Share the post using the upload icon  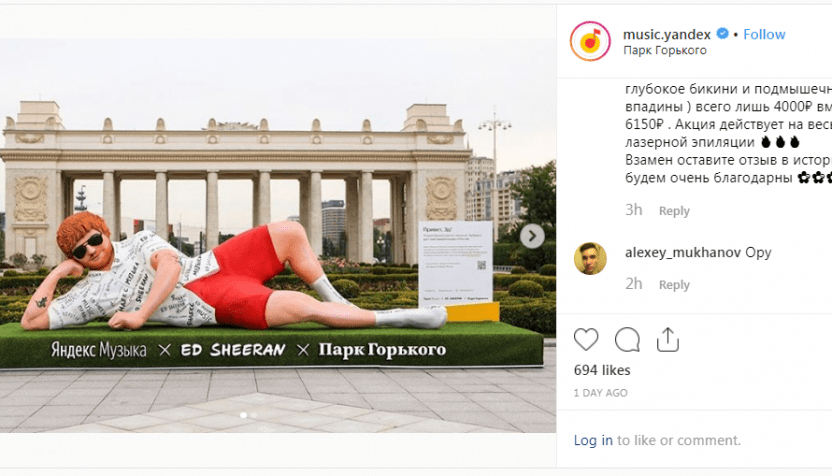668,340
